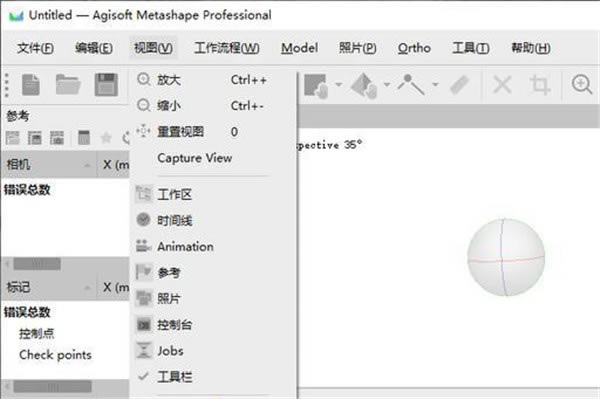
Task: Select 缩小 zoom out menu entry
Action: coord(213,106)
